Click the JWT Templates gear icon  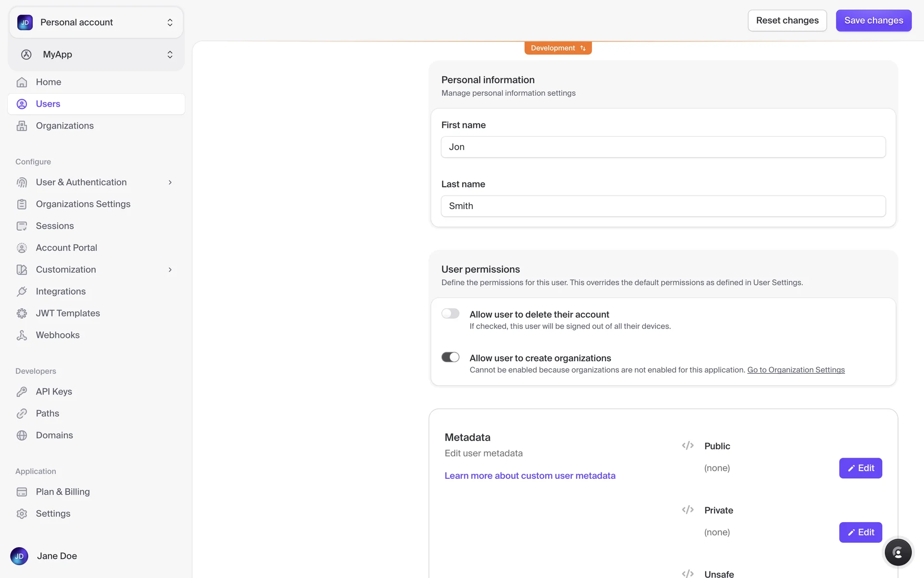coord(22,314)
